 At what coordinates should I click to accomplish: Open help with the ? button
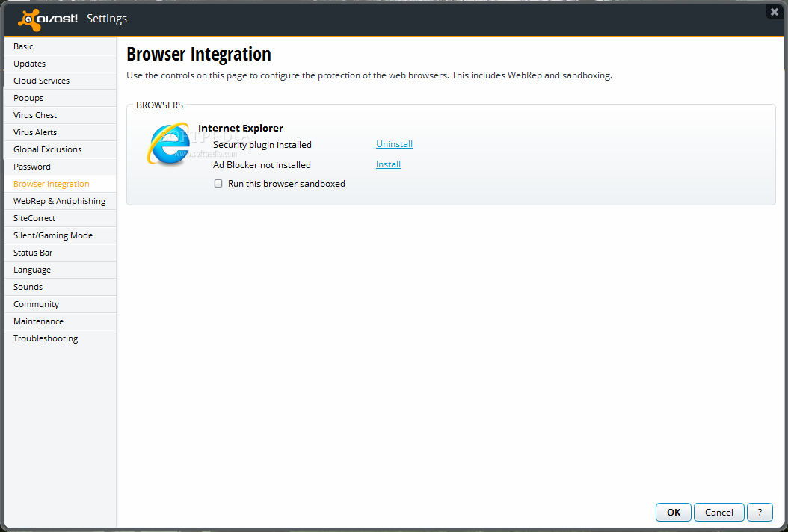[x=760, y=512]
